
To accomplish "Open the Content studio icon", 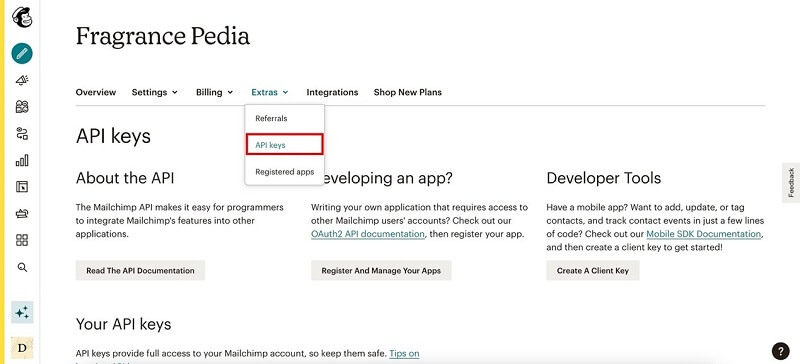I will click(22, 213).
